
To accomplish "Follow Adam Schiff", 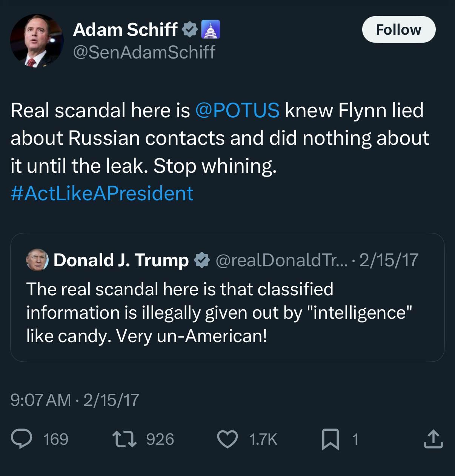I will 398,29.
